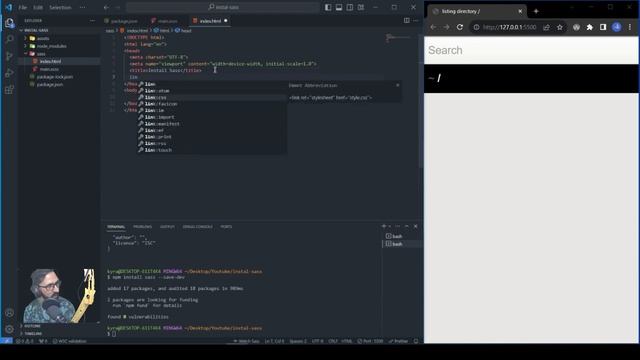640x360 pixels.
Task: Open Source Control view in activity bar
Action: tap(9, 56)
